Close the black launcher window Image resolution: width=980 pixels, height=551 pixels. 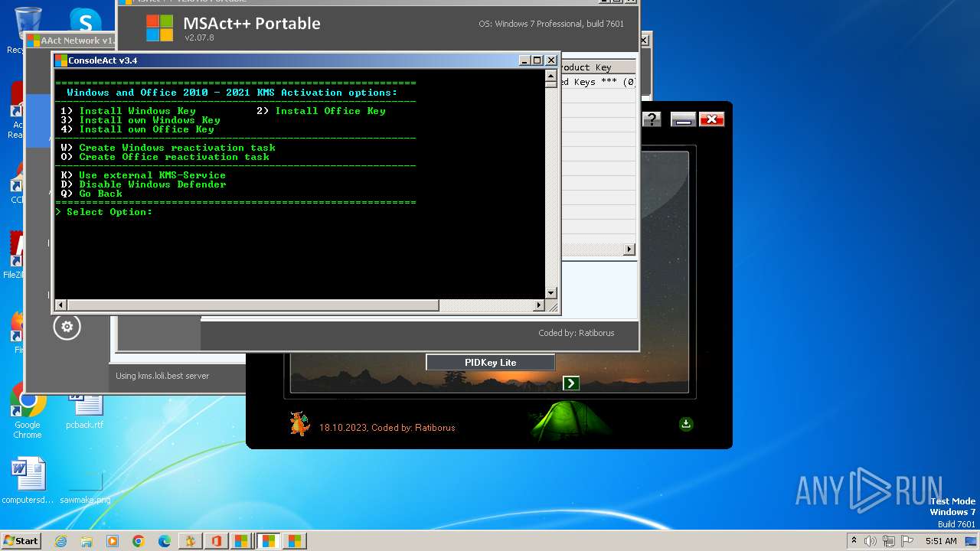tap(711, 119)
